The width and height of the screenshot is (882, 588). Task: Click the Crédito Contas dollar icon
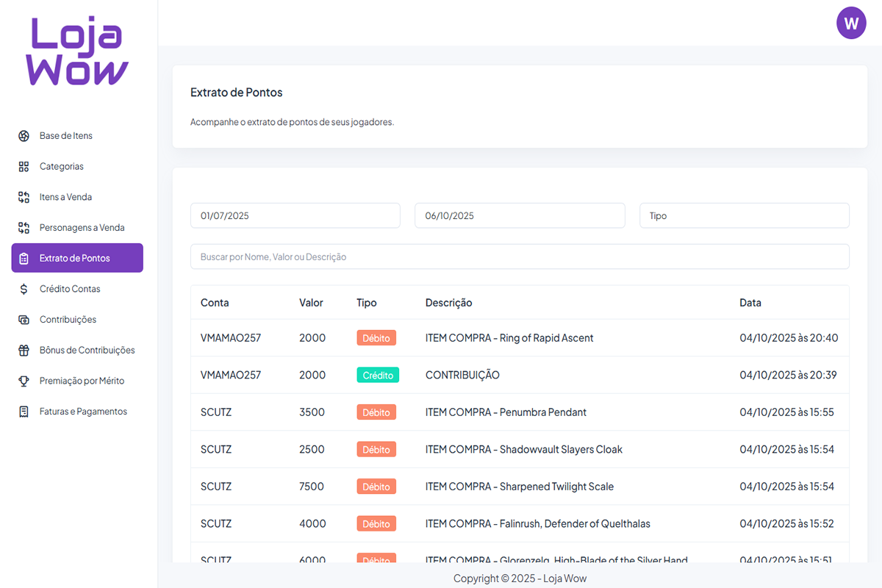click(24, 289)
